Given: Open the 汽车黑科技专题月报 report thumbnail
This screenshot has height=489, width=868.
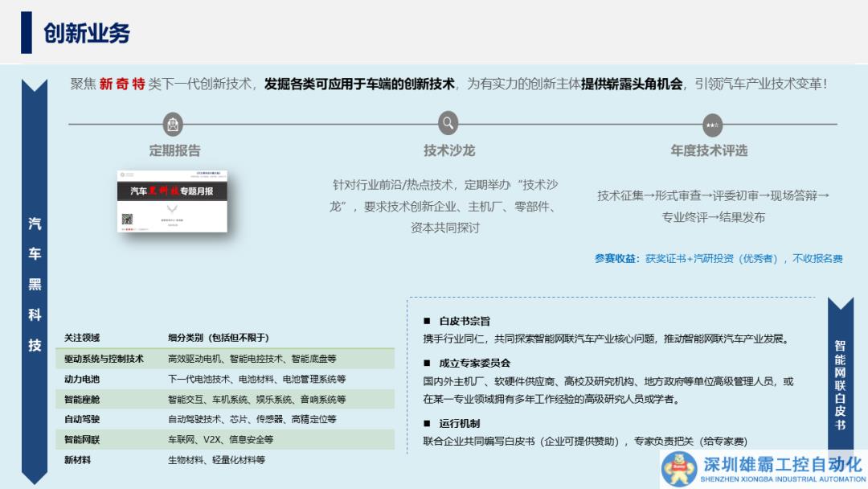Looking at the screenshot, I should pyautogui.click(x=172, y=200).
